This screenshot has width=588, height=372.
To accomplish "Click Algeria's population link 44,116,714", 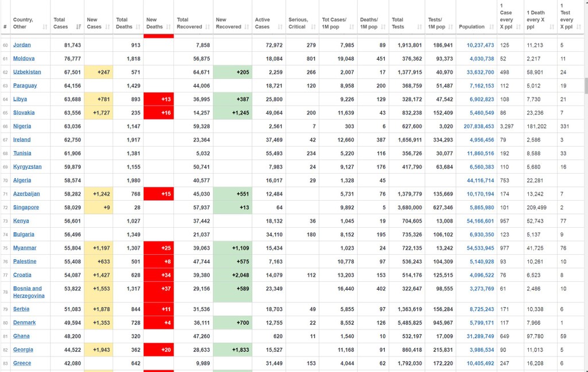I will 481,180.
